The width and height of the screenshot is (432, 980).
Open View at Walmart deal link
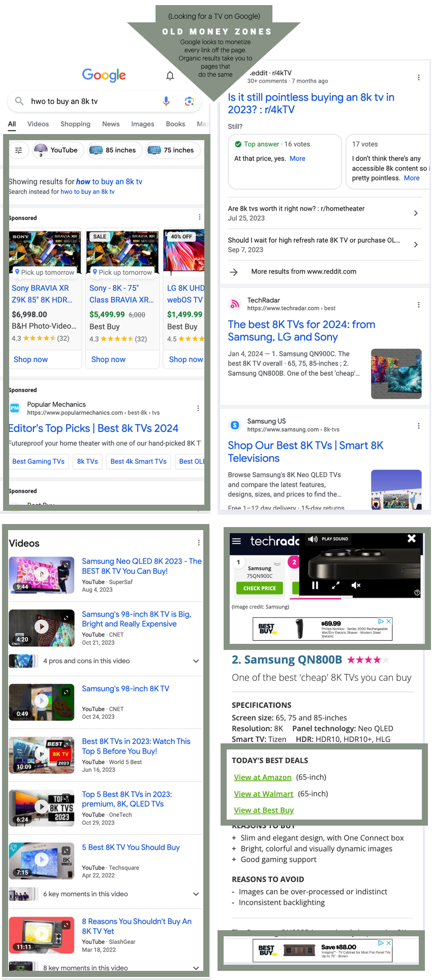(264, 794)
